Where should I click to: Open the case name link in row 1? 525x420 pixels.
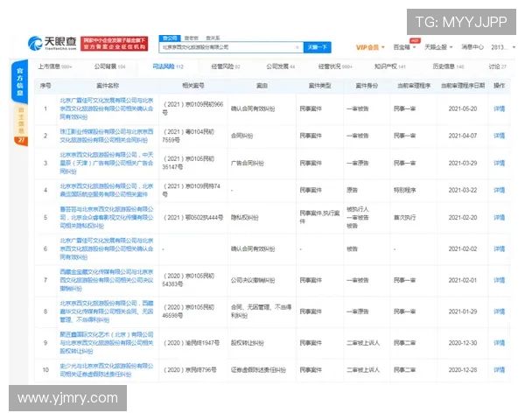click(x=107, y=108)
